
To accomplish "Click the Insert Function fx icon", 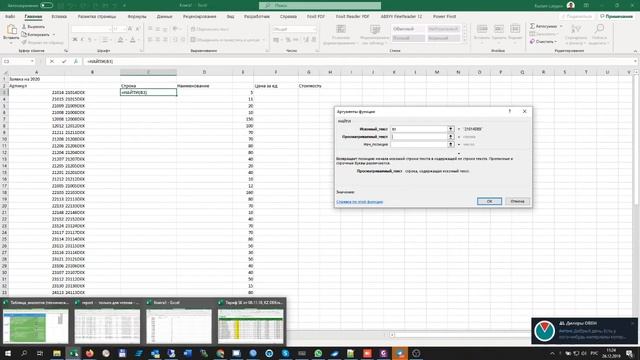I will [x=76, y=61].
